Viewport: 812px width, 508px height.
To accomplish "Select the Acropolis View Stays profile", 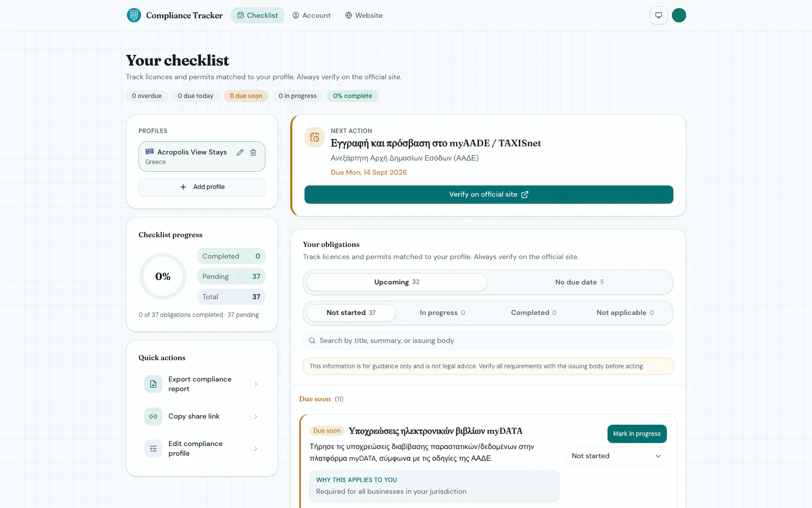I will 202,156.
